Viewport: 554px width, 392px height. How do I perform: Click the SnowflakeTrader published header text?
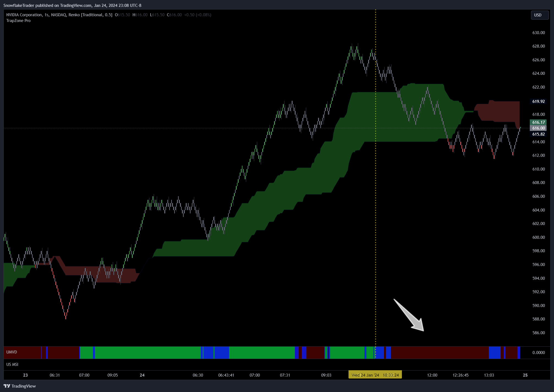[72, 6]
